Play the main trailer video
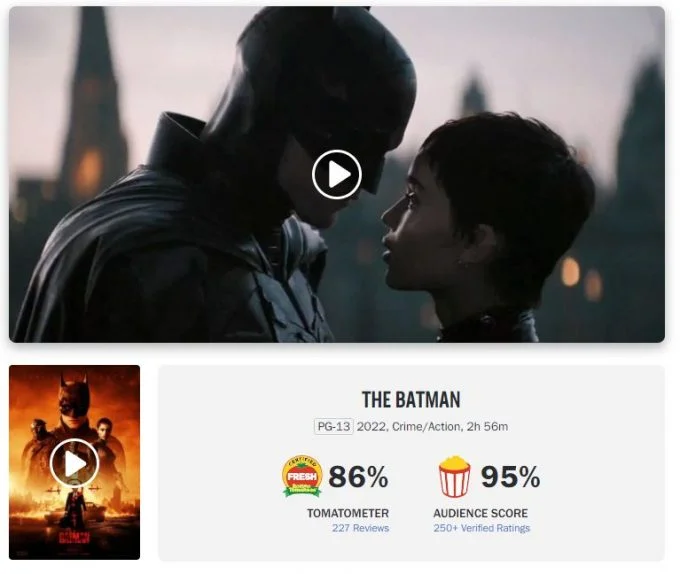 pos(337,174)
